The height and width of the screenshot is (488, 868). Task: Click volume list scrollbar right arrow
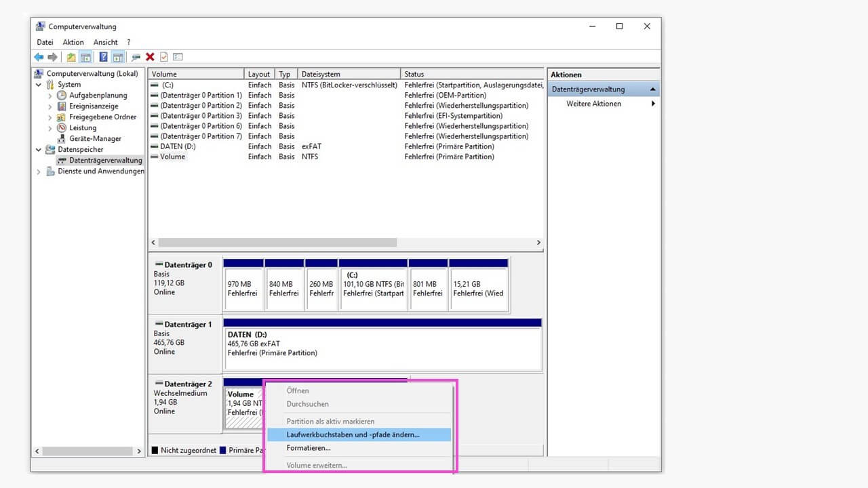coord(538,242)
